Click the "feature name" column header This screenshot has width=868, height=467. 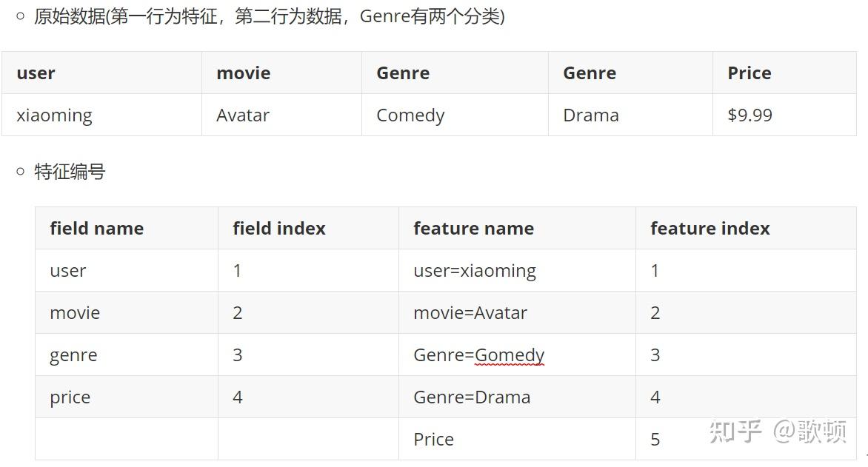click(x=473, y=229)
